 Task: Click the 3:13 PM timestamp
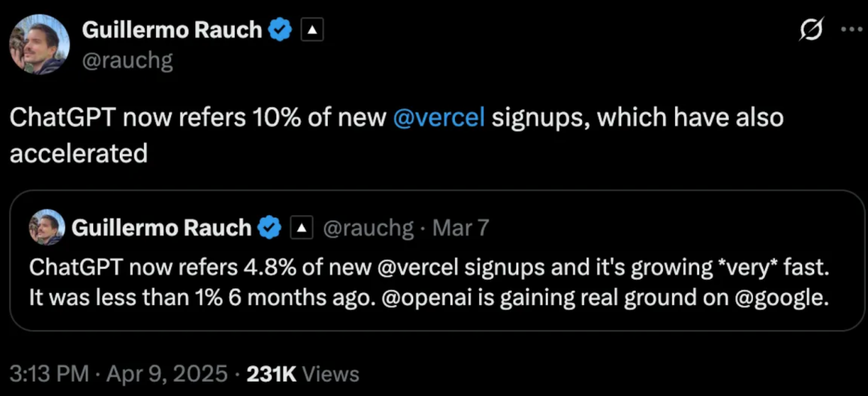(47, 374)
